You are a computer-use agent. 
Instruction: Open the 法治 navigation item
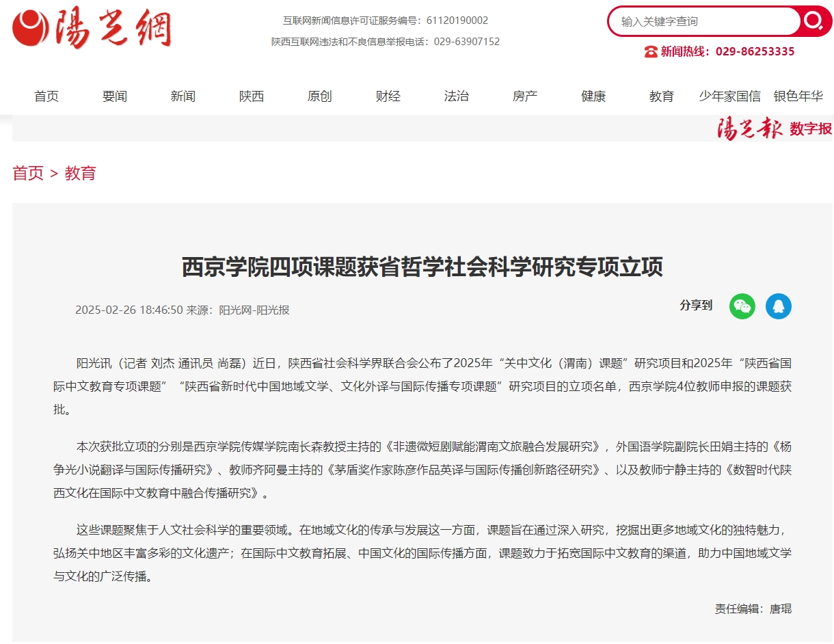(457, 96)
